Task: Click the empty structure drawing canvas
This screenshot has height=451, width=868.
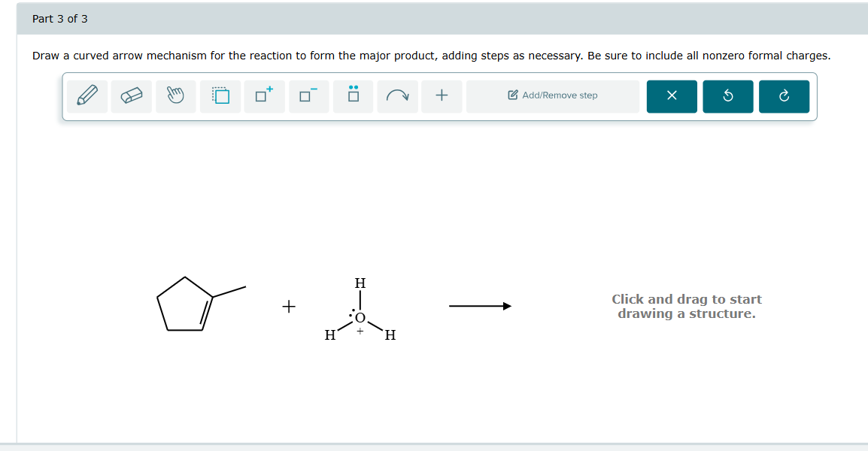Action: click(686, 306)
